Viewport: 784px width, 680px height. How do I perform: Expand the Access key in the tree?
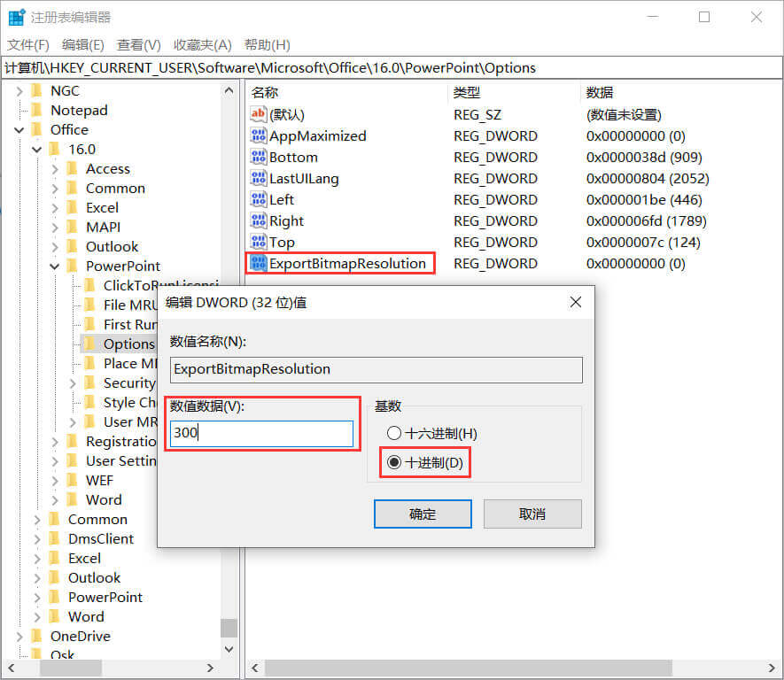55,168
